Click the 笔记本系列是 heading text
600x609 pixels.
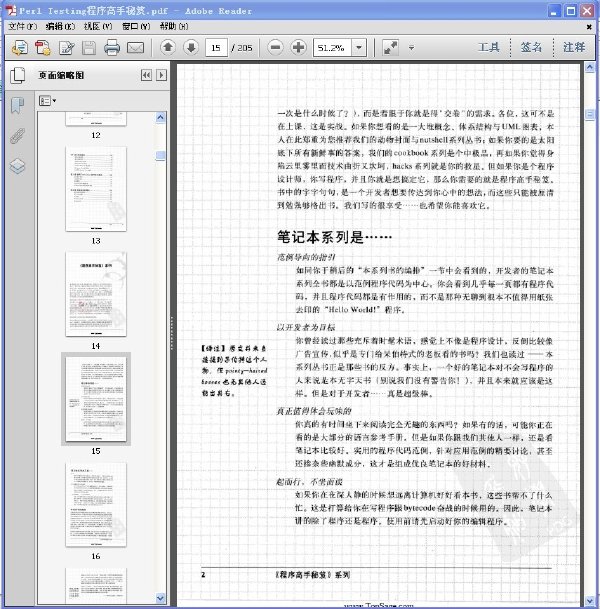pyautogui.click(x=334, y=237)
